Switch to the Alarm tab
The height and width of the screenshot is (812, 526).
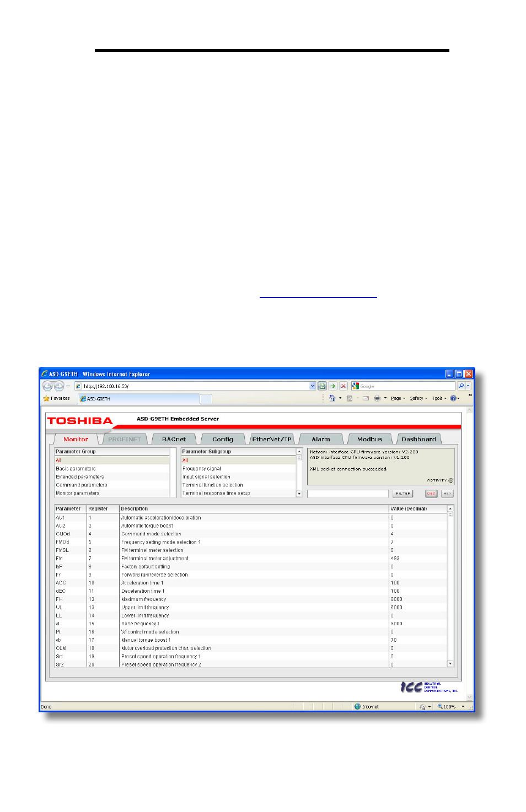321,439
